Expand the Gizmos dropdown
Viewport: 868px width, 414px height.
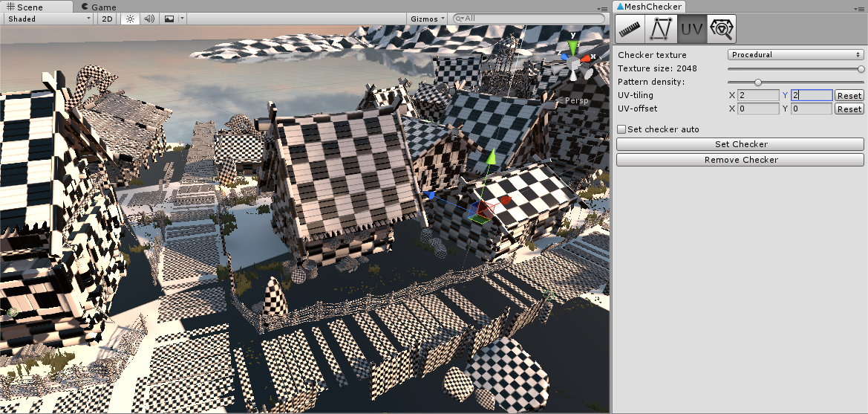point(428,19)
